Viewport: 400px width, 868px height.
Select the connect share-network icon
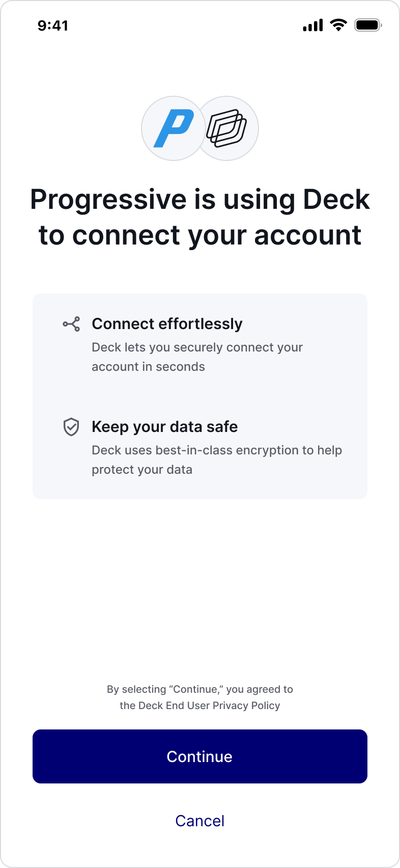point(71,323)
